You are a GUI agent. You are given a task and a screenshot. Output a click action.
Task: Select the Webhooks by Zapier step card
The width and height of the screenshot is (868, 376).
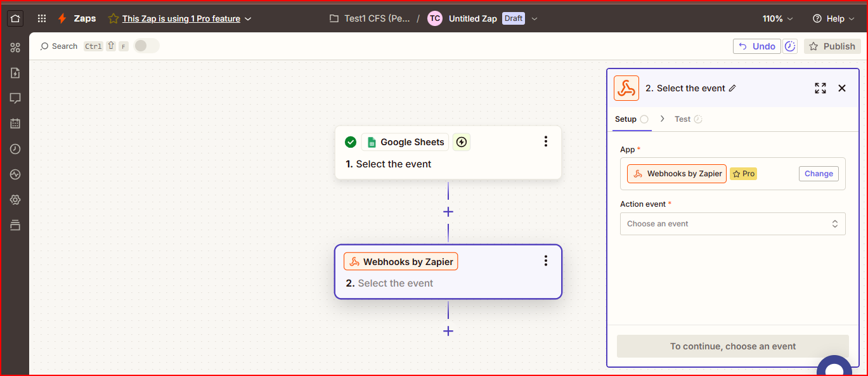tap(448, 271)
